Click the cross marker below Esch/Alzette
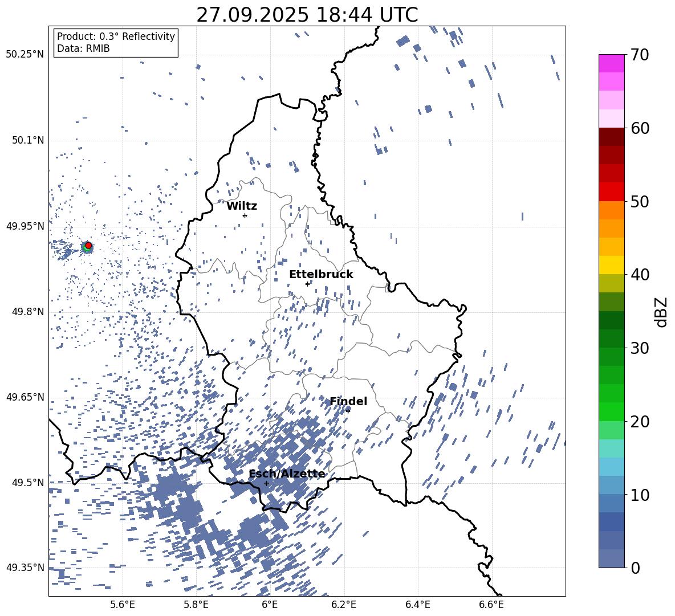675x616 pixels. pos(266,483)
